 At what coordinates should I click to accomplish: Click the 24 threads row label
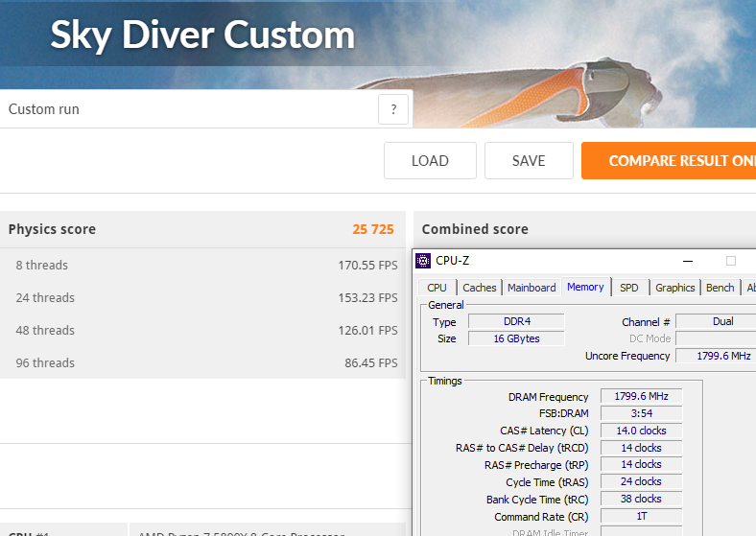45,298
